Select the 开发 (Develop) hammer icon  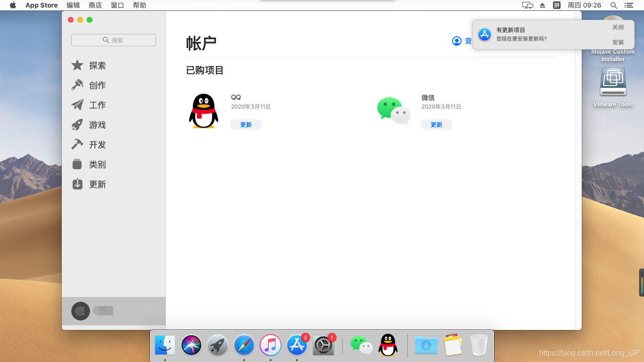pyautogui.click(x=77, y=144)
